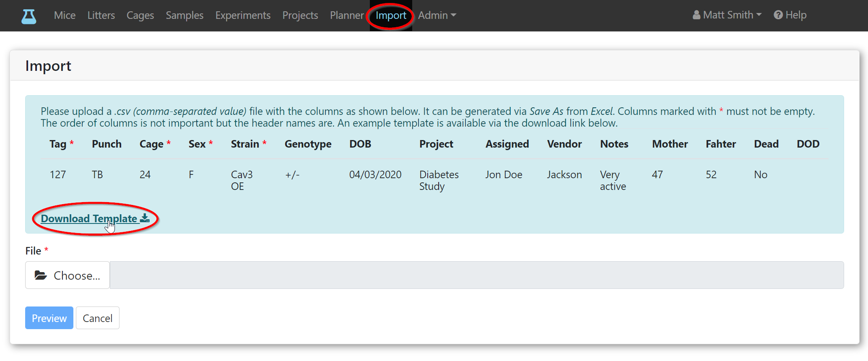Open the Experiments page
Screen dimensions: 868x361
[x=243, y=15]
